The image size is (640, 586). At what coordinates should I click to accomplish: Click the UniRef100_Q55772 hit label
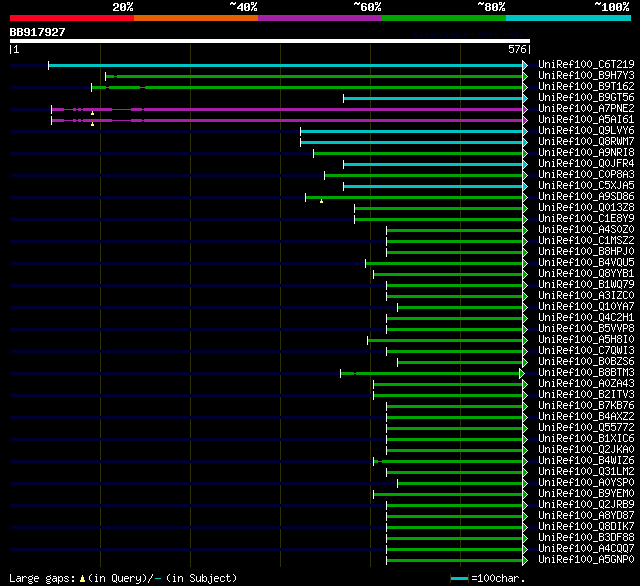tap(586, 428)
